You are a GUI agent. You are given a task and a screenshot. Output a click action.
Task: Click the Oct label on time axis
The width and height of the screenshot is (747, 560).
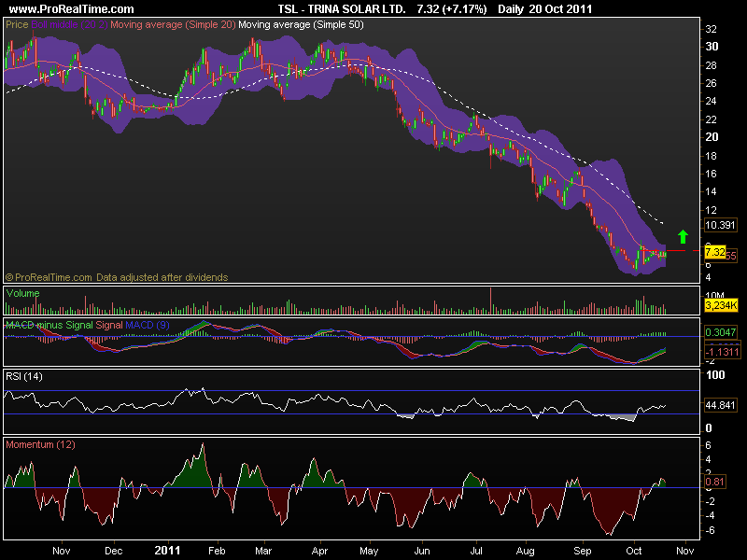pyautogui.click(x=634, y=551)
